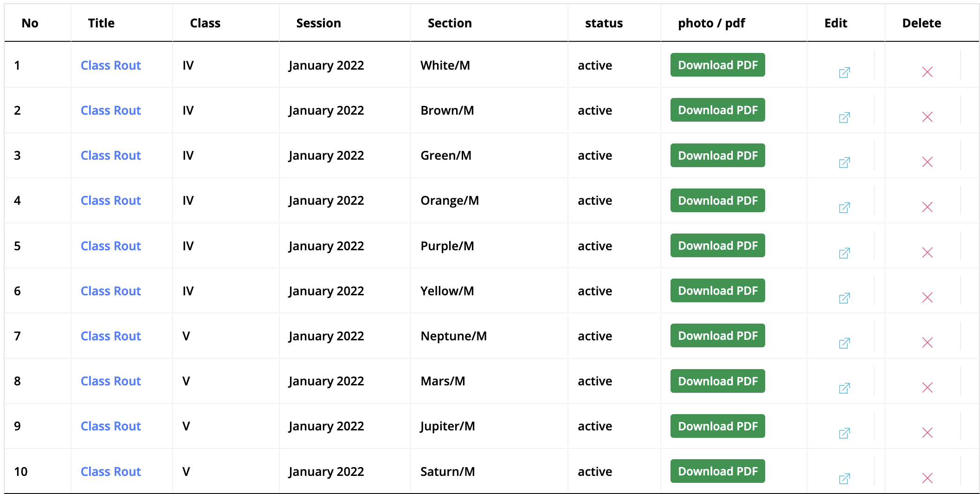This screenshot has height=494, width=980.
Task: Open Class Rout link in row 2
Action: (x=110, y=110)
